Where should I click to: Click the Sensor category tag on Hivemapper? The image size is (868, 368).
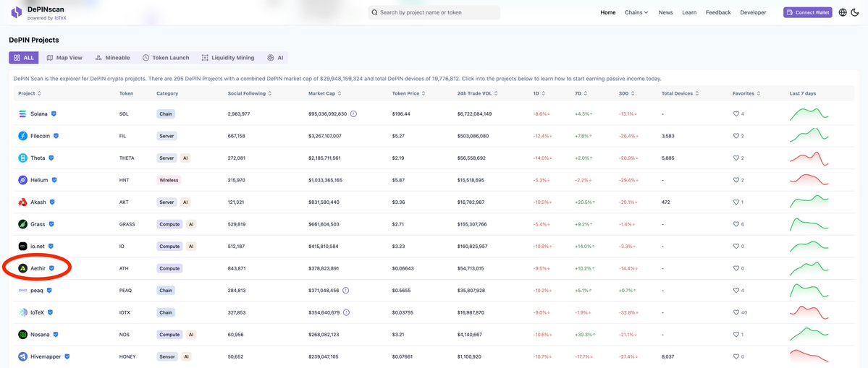click(167, 356)
